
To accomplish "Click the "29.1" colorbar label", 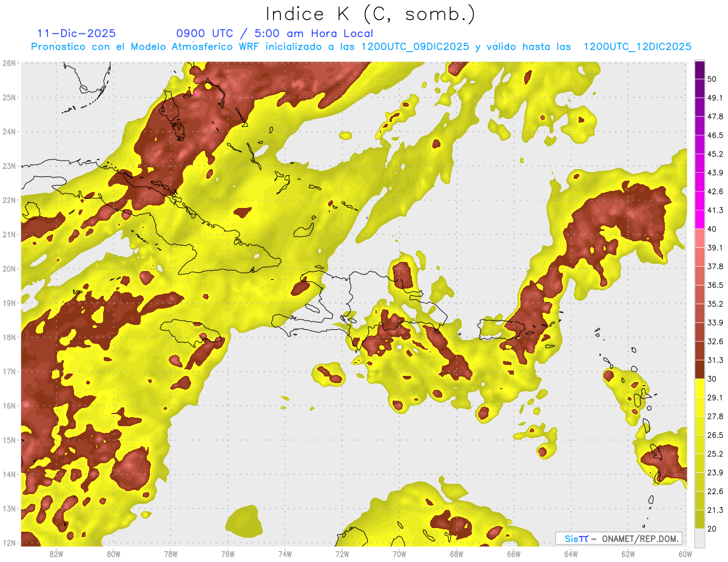I will [x=715, y=398].
